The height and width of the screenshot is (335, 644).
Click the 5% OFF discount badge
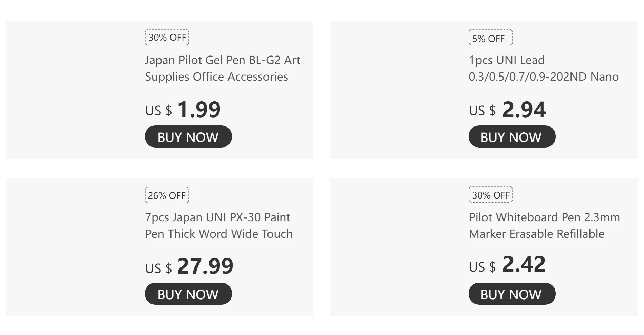pos(490,38)
